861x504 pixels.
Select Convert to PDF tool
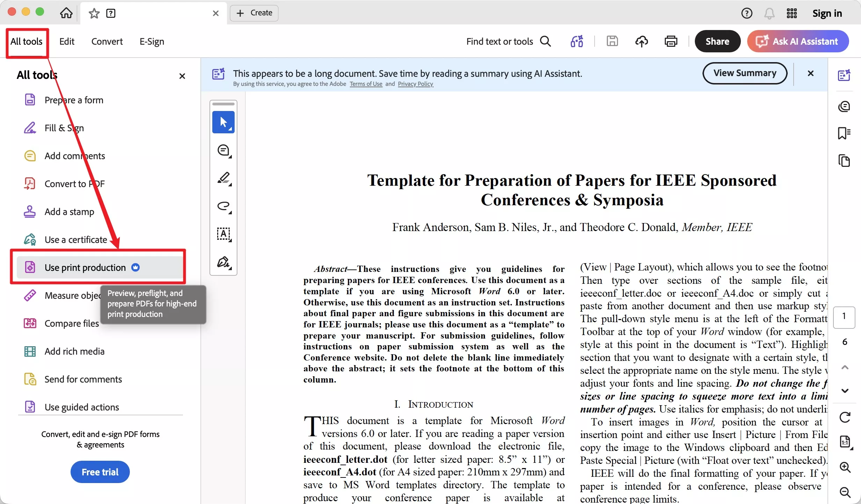point(100,184)
